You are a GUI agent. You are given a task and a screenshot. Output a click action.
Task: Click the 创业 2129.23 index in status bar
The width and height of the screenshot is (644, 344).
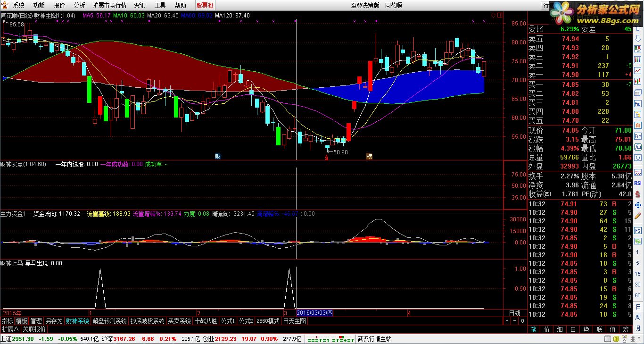click(220, 339)
